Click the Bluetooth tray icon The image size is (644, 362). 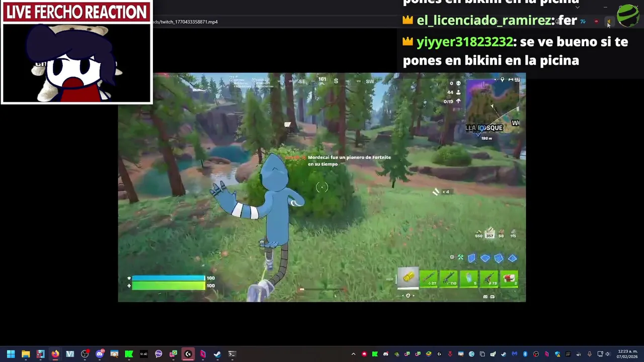pyautogui.click(x=525, y=354)
